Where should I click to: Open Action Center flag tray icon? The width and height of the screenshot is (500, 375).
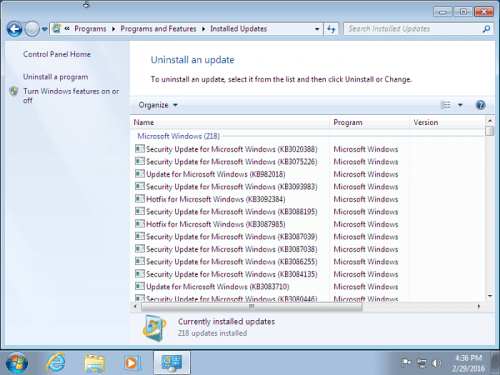(x=406, y=363)
